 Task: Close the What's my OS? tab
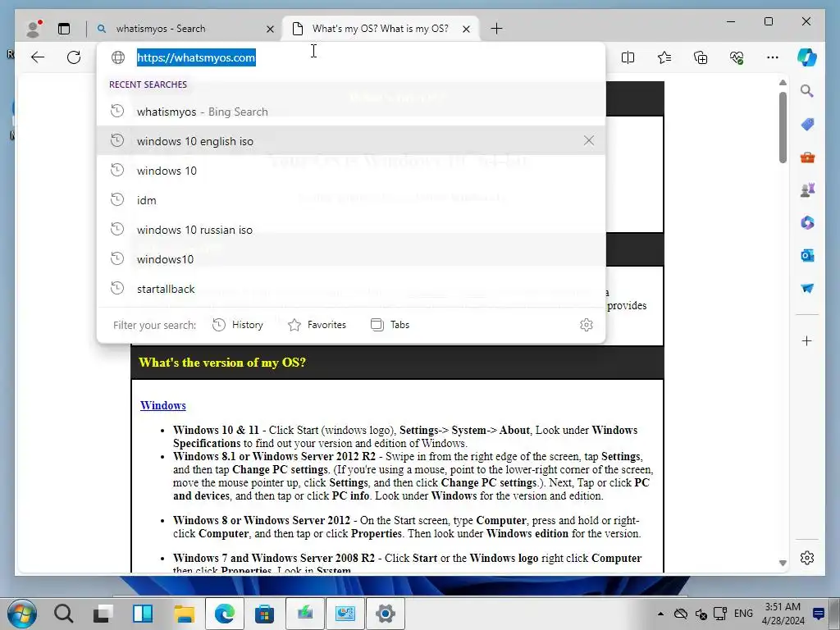click(466, 29)
